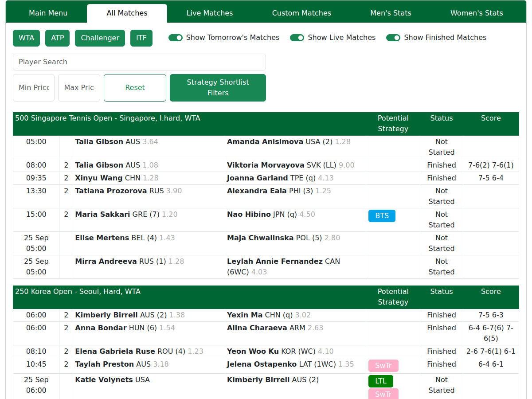Viewport: 532px width, 399px height.
Task: Click the BTS strategy badge for Sakkari match
Action: [382, 216]
